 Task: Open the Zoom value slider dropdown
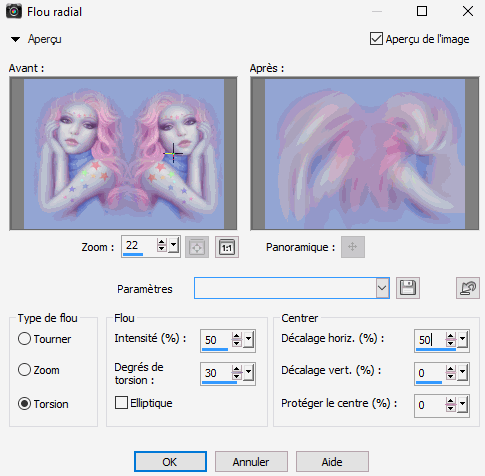(173, 245)
